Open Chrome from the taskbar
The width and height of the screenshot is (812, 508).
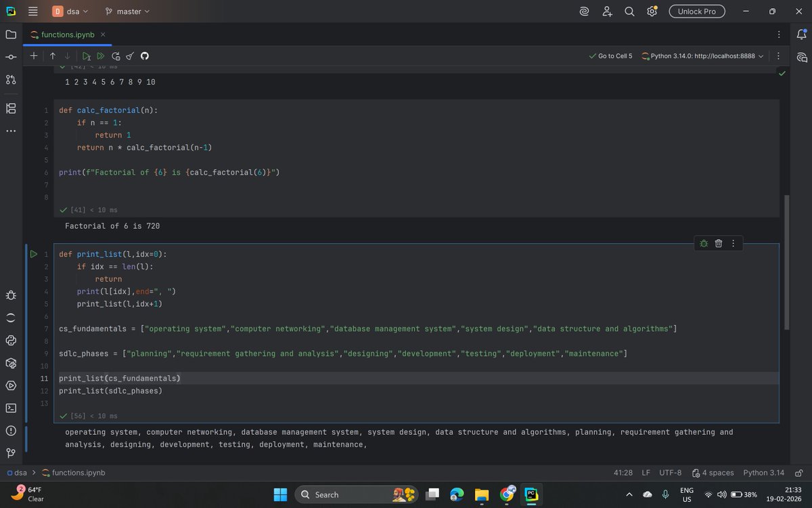point(507,494)
